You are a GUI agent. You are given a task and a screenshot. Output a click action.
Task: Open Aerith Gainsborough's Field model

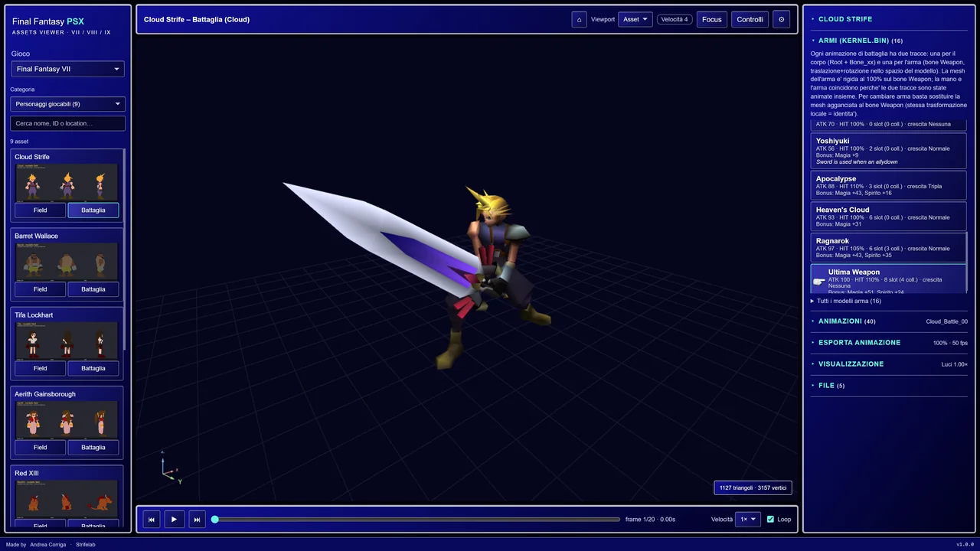pos(40,447)
